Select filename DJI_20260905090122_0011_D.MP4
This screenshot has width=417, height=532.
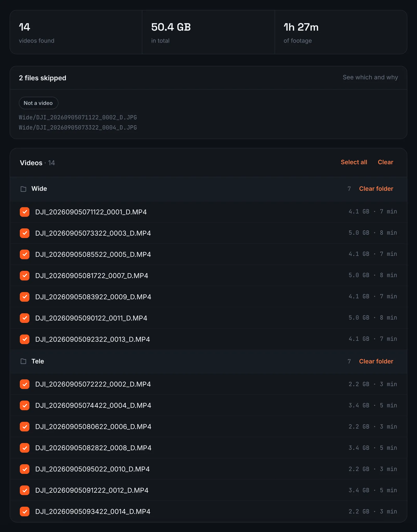[x=91, y=318]
